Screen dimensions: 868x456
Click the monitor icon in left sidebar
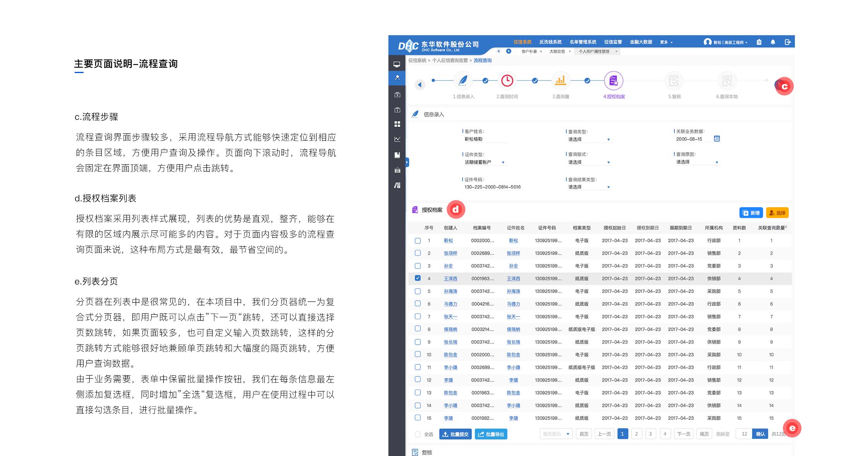click(397, 64)
